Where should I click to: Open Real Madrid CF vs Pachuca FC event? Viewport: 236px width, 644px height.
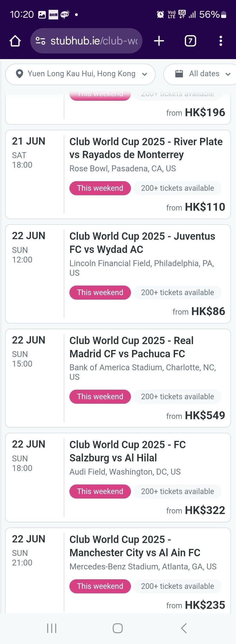pyautogui.click(x=118, y=378)
